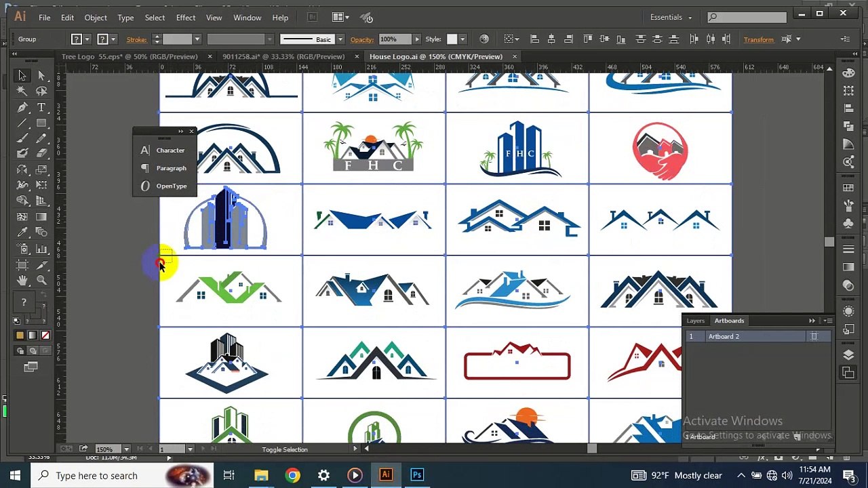Viewport: 868px width, 488px height.
Task: Set paint mode to None
Action: (x=45, y=335)
